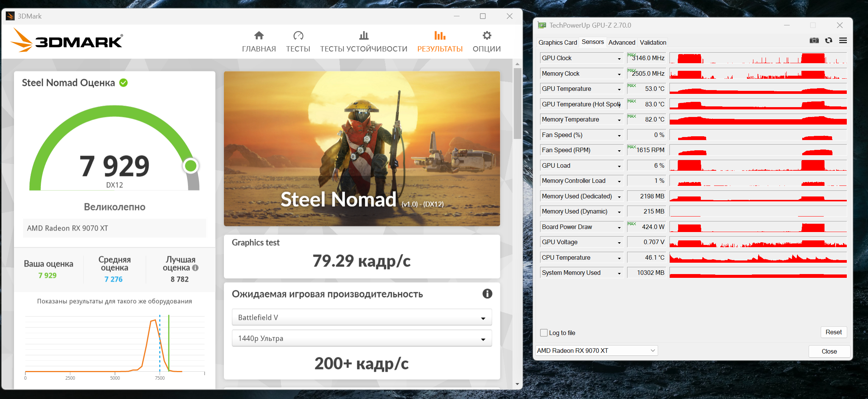Minimize the GPU-Z window
Screen dimensions: 868x399
point(787,25)
